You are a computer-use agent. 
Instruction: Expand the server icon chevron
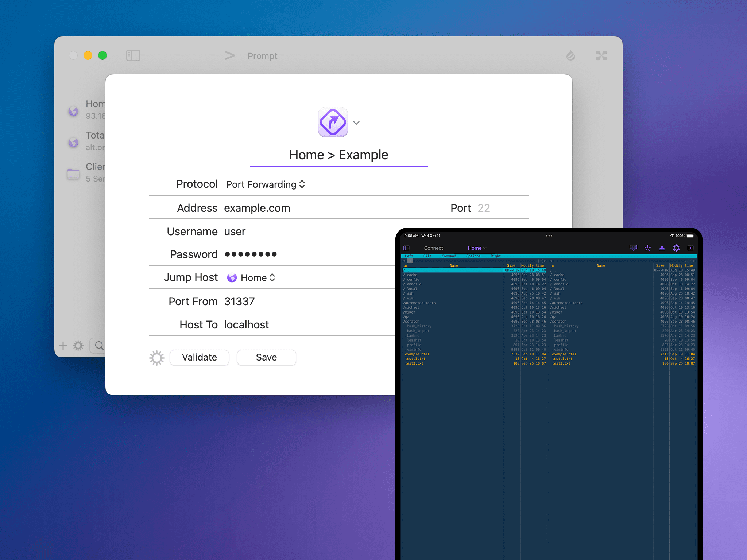pyautogui.click(x=356, y=123)
